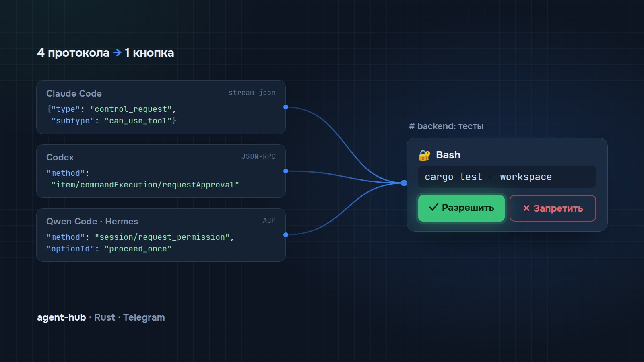644x362 pixels.
Task: Click the Claude Code card title
Action: tap(74, 93)
